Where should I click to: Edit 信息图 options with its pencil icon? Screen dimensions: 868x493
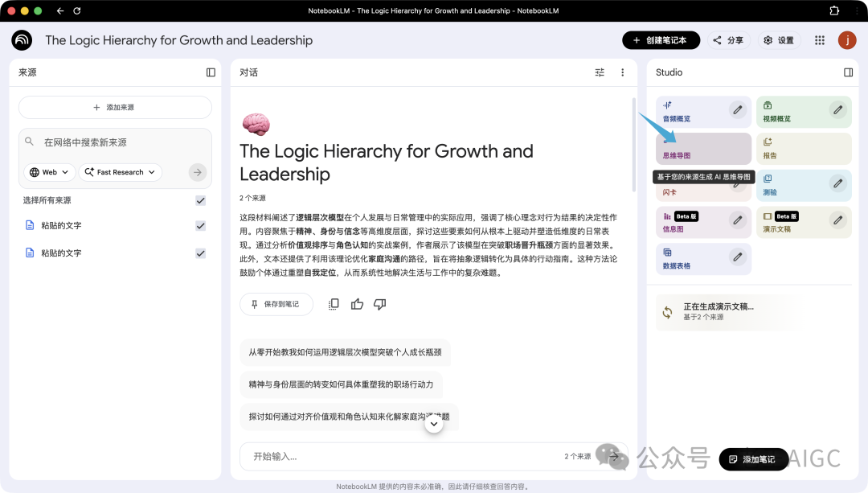pyautogui.click(x=737, y=220)
